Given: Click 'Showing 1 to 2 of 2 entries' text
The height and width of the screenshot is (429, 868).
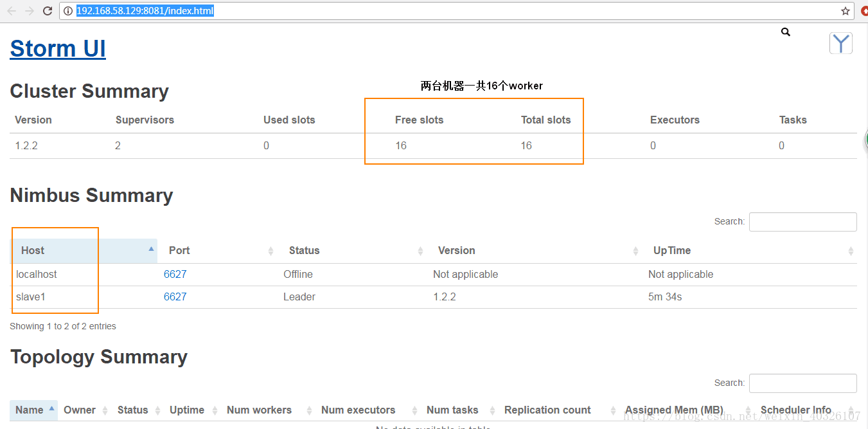Looking at the screenshot, I should click(63, 326).
